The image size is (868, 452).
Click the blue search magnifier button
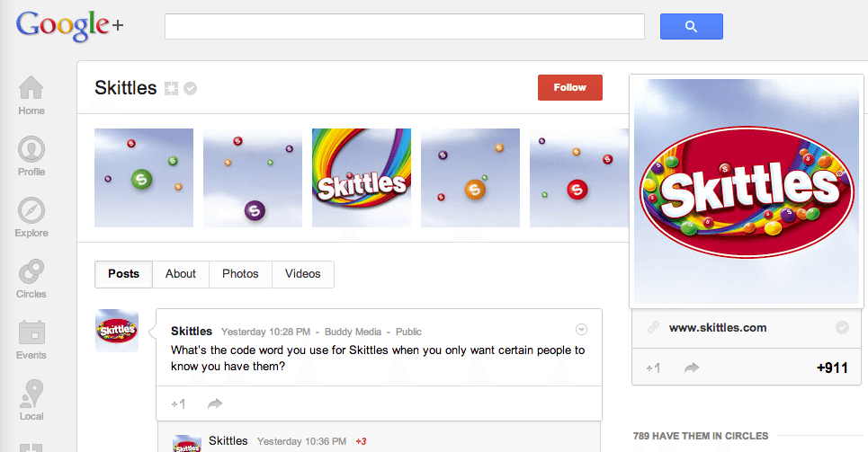(692, 27)
